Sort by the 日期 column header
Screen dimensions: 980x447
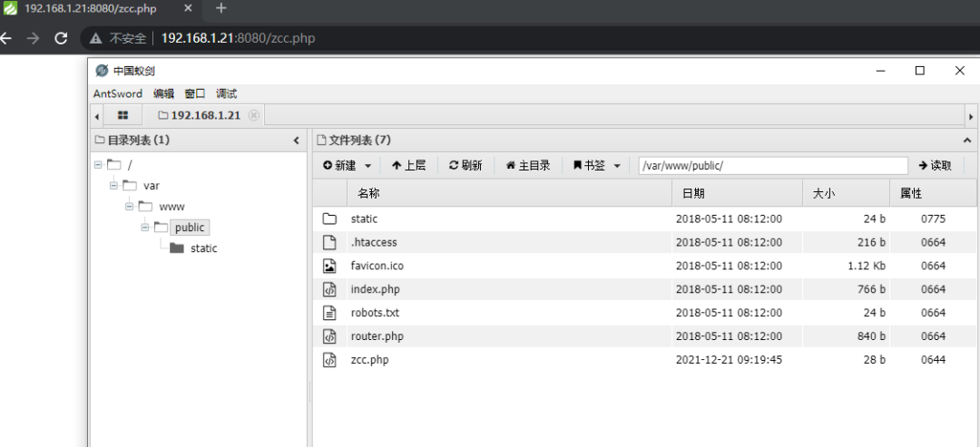[737, 193]
